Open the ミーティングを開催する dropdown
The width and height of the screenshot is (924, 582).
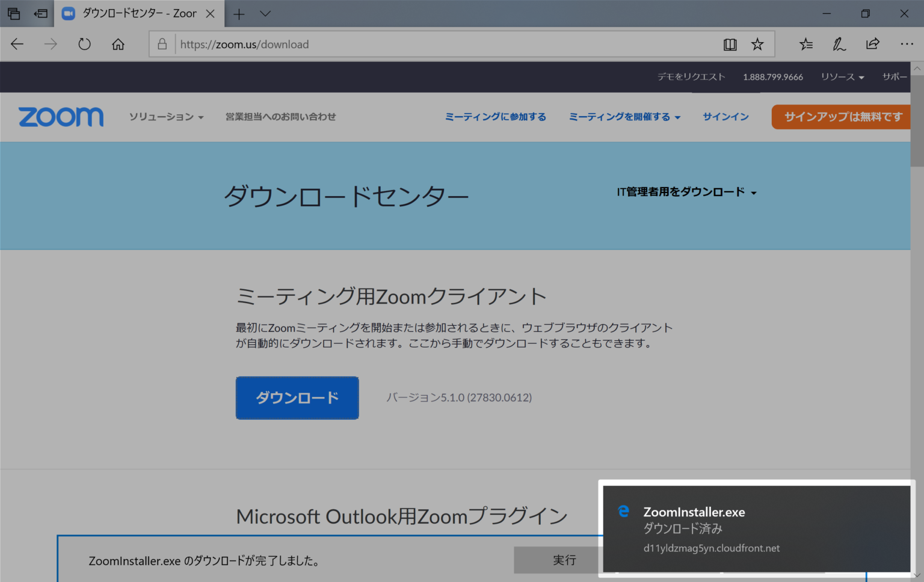pos(624,117)
